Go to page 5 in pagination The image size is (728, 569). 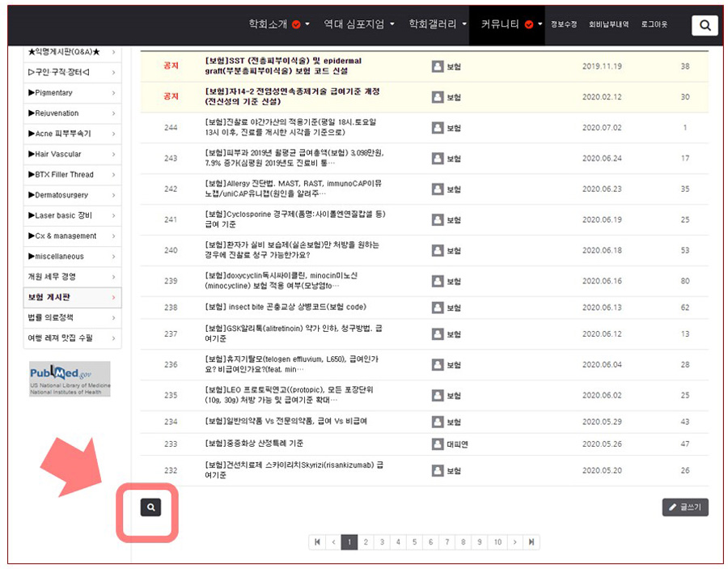click(x=413, y=542)
